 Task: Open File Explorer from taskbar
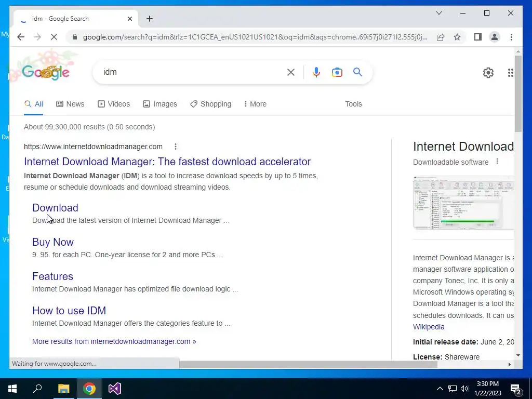tap(63, 389)
